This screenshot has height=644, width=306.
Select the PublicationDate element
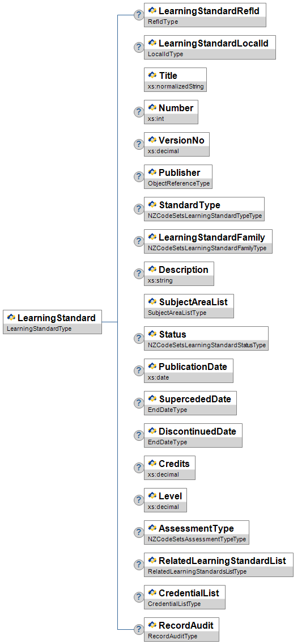189,371
